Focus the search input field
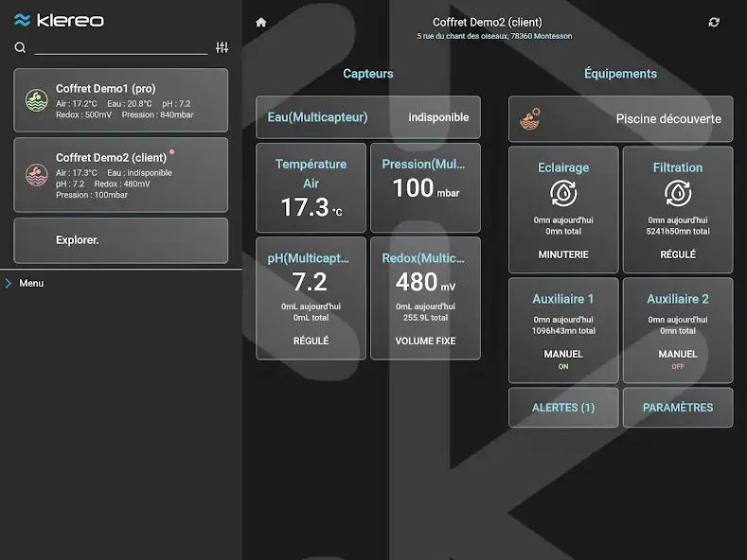The height and width of the screenshot is (560, 747). [121, 47]
